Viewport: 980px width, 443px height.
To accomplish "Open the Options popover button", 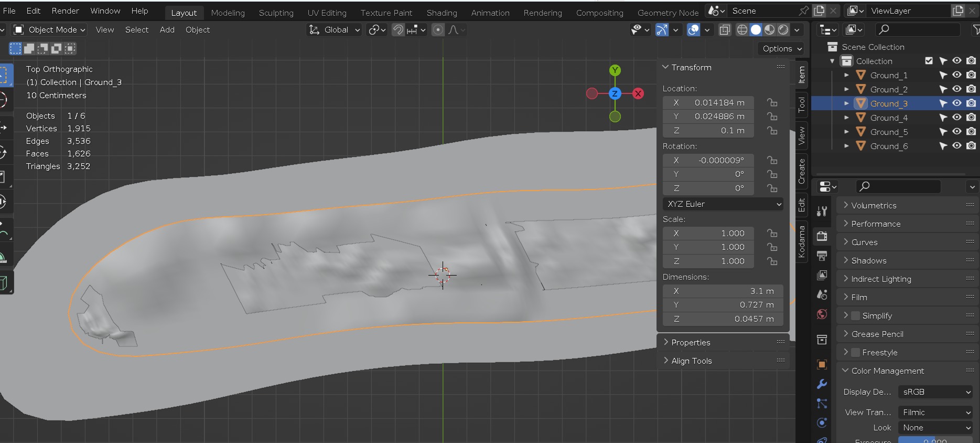I will 781,48.
